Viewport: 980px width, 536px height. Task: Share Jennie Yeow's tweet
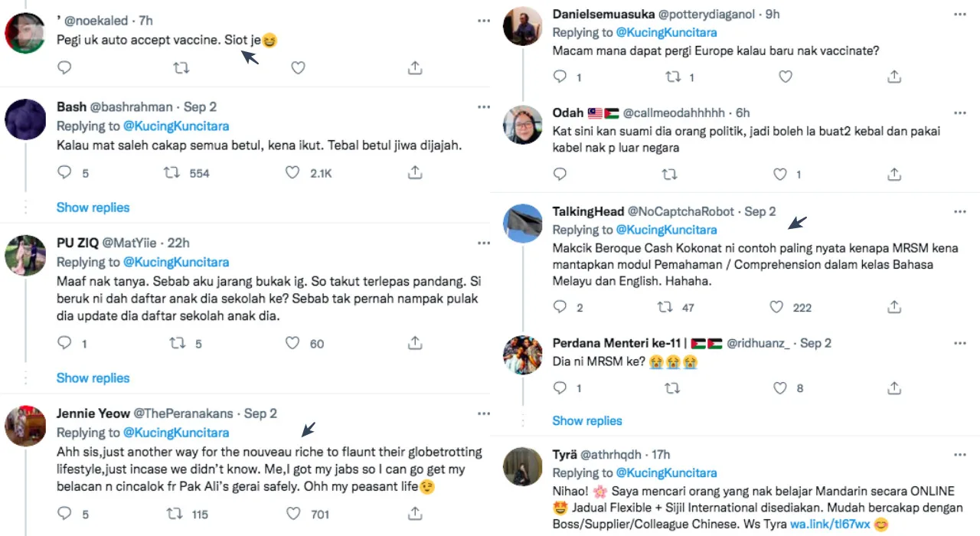(x=415, y=514)
